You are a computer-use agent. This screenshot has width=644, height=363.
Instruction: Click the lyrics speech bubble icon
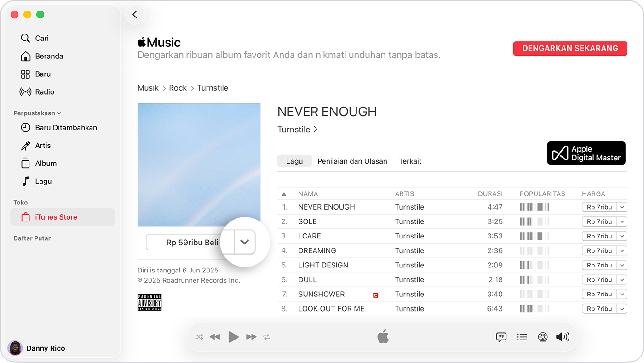point(501,337)
